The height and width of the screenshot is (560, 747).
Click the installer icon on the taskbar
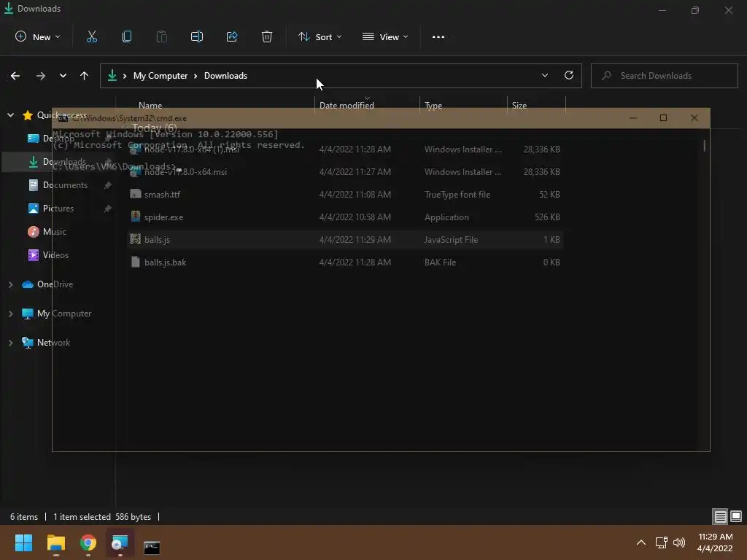(120, 542)
